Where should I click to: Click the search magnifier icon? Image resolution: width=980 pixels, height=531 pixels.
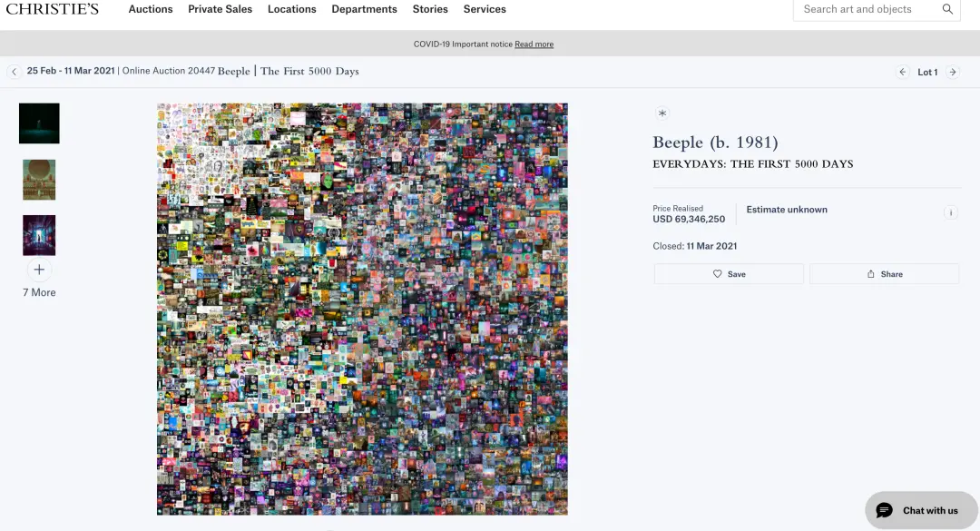947,9
